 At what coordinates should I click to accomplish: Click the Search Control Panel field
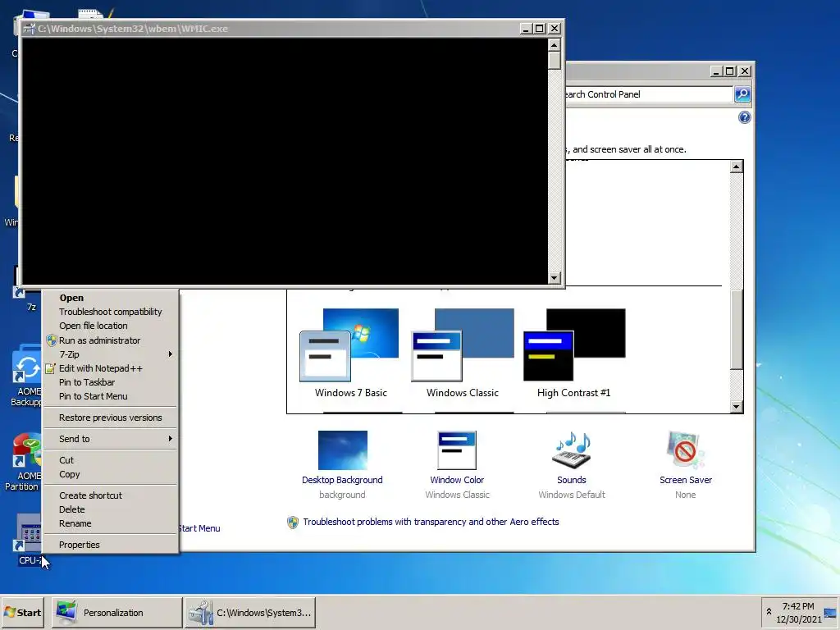click(648, 94)
